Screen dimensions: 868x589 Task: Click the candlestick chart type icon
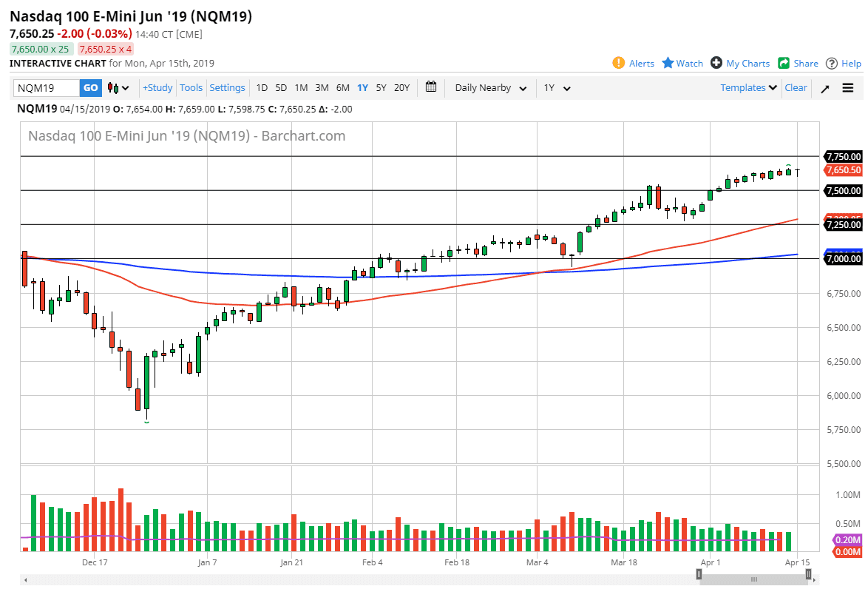click(x=112, y=87)
